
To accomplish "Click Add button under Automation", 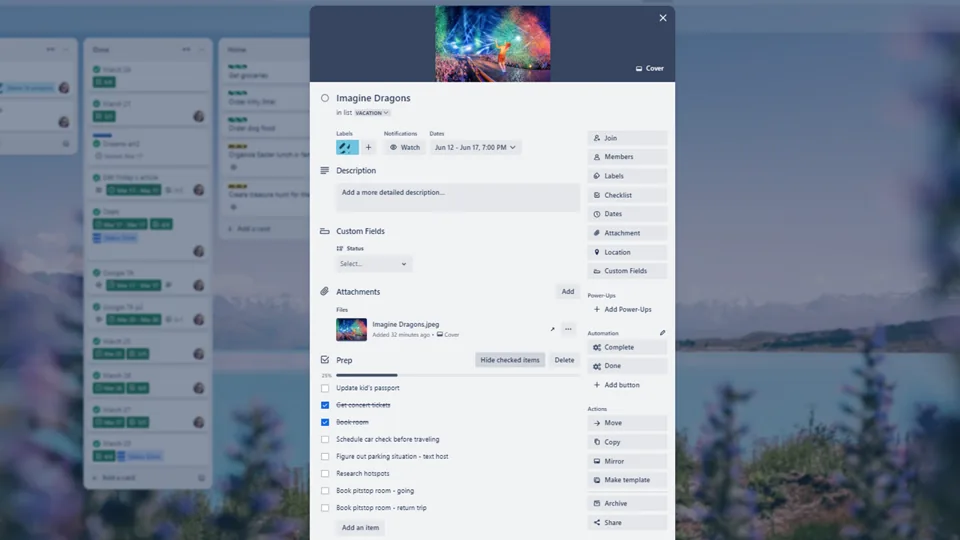I will [627, 384].
